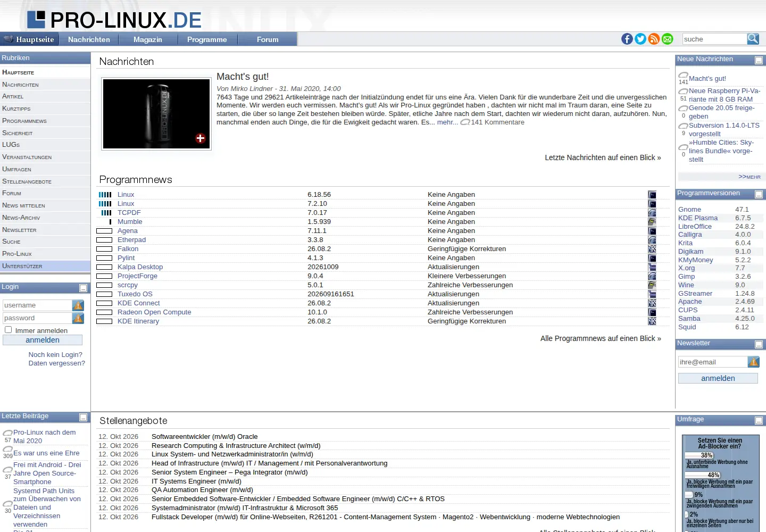Open the Nachrichten tab
The image size is (766, 532).
[x=89, y=39]
